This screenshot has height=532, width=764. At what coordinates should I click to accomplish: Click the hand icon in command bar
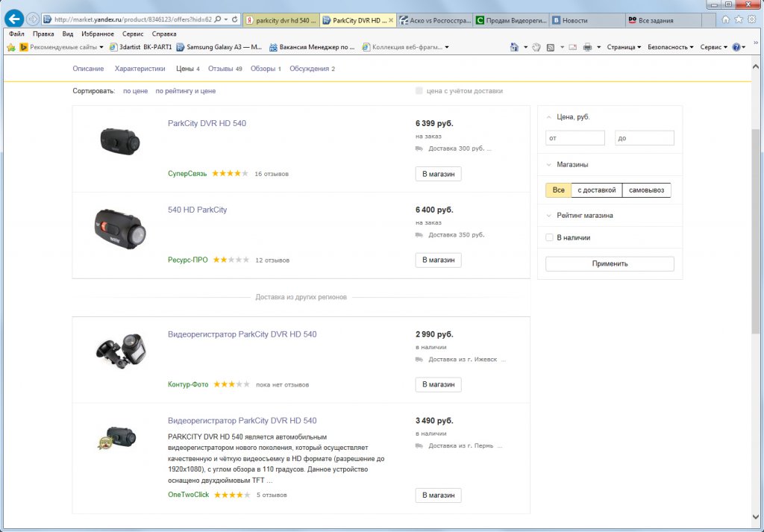pyautogui.click(x=536, y=47)
